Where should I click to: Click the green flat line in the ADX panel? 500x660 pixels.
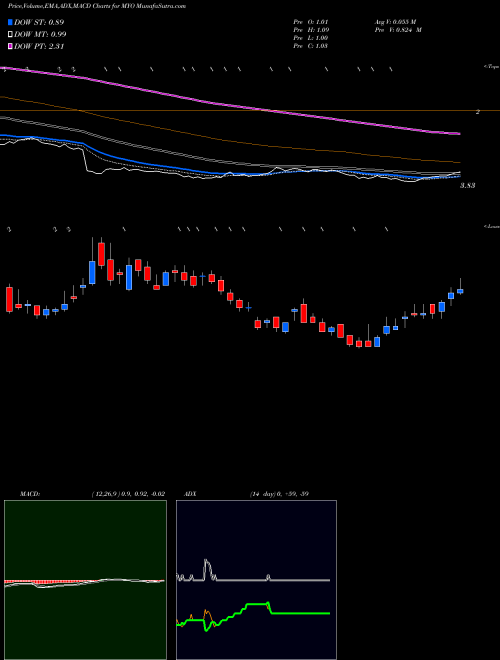pos(300,613)
